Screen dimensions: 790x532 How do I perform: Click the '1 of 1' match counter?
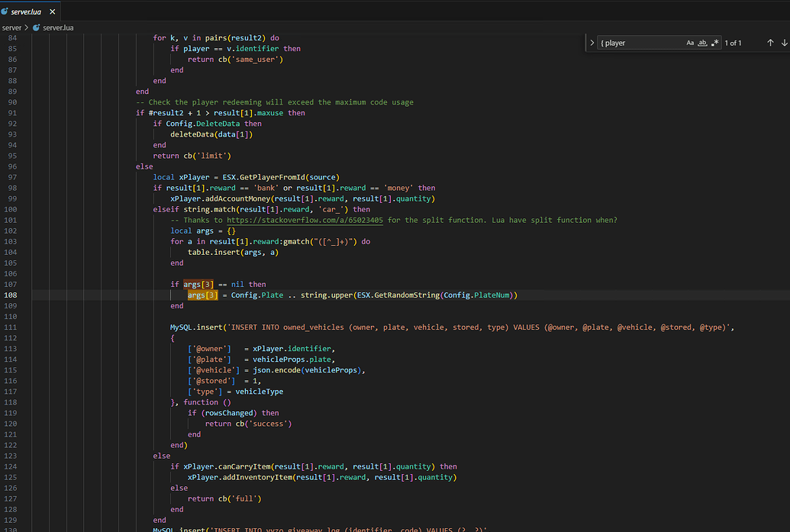[733, 43]
